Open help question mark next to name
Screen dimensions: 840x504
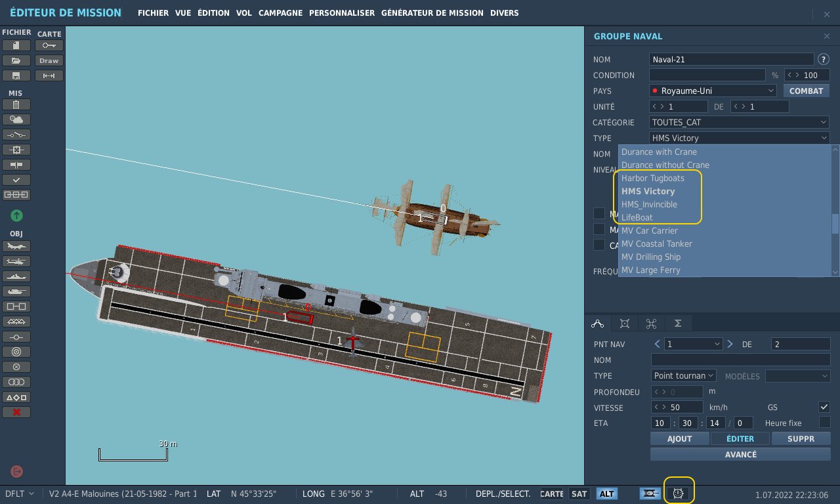824,59
